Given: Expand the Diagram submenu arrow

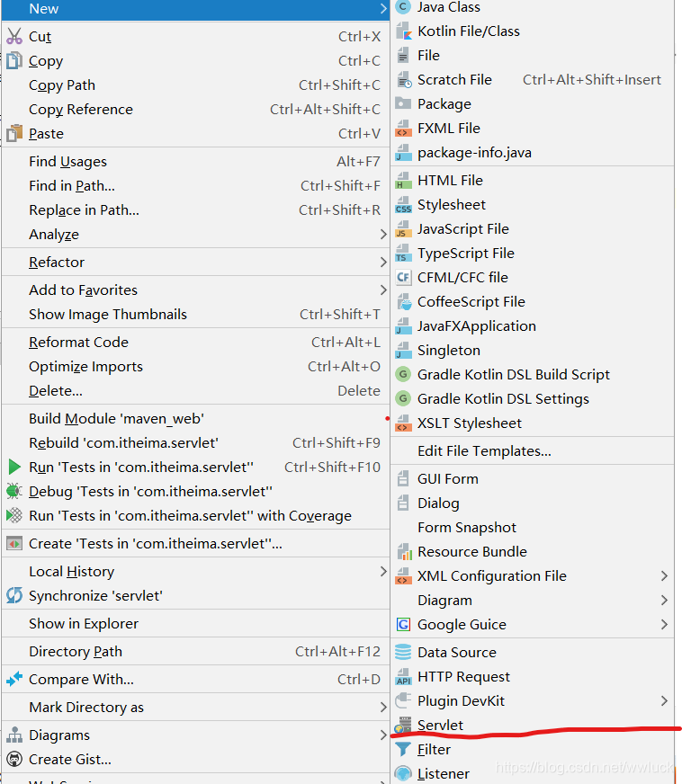Looking at the screenshot, I should click(x=664, y=600).
